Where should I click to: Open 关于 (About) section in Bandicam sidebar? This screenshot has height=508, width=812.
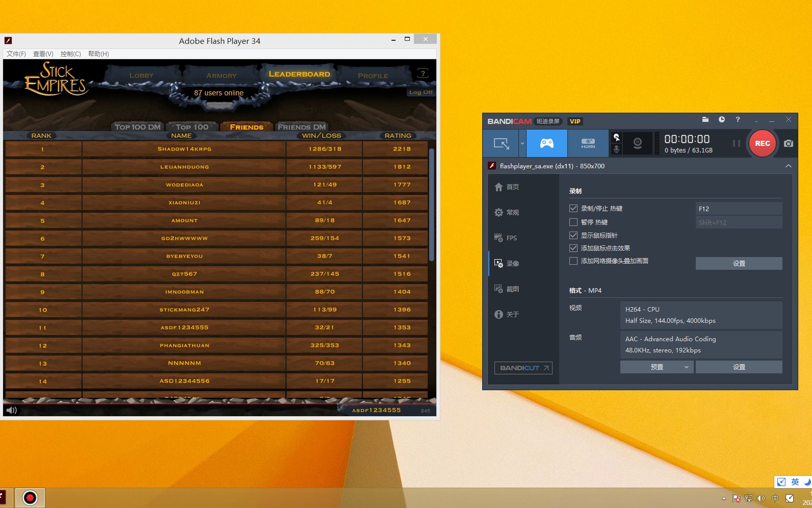[507, 314]
